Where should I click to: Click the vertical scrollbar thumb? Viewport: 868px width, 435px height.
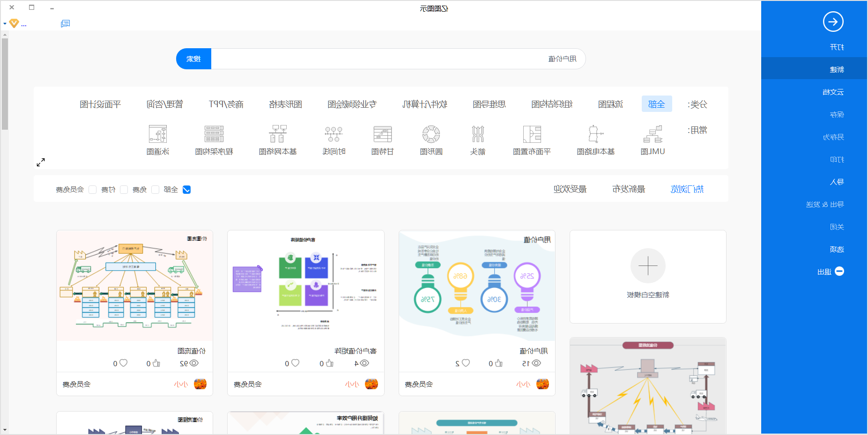click(x=5, y=83)
